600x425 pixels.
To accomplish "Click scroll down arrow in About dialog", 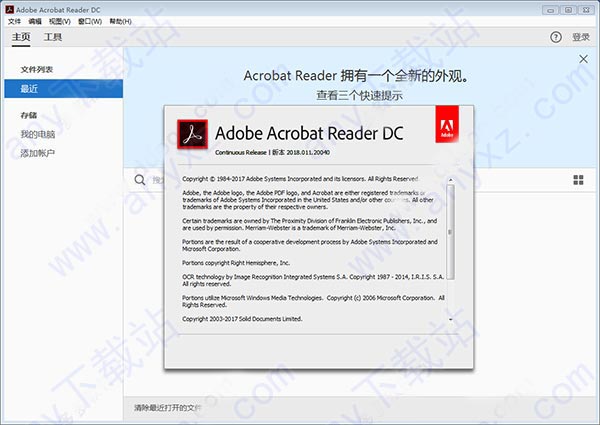I will click(x=451, y=319).
